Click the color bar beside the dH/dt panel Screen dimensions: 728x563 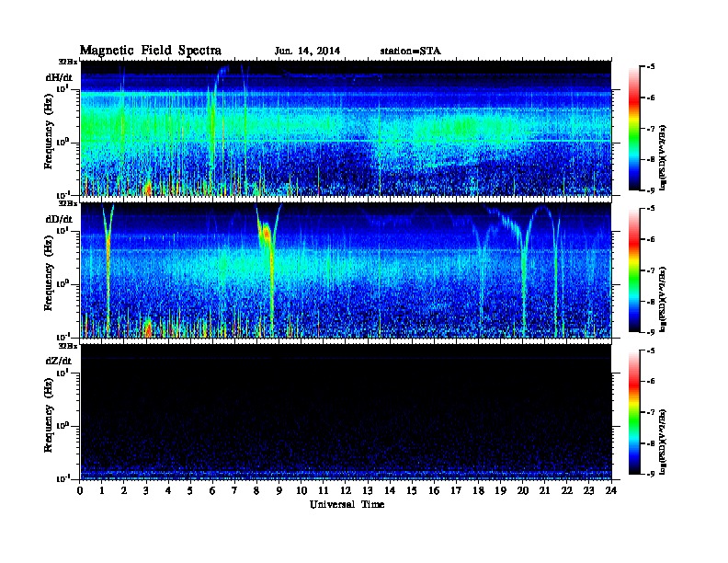pos(634,129)
